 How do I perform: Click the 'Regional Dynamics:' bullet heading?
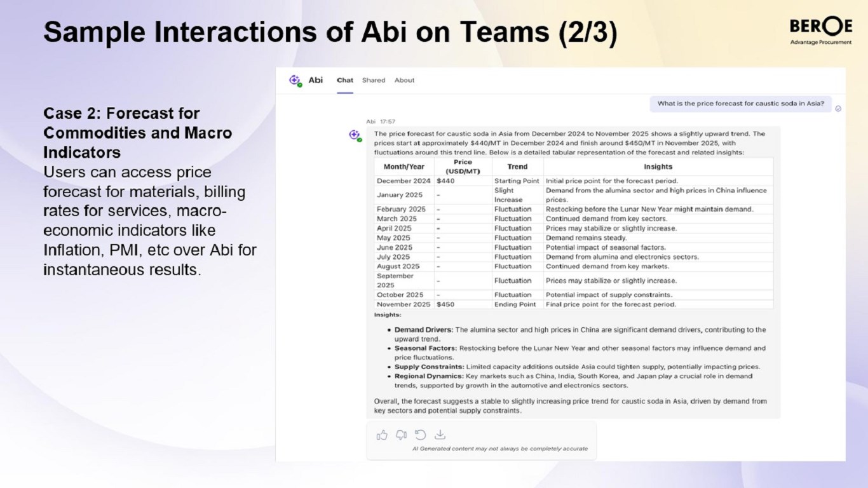point(429,376)
